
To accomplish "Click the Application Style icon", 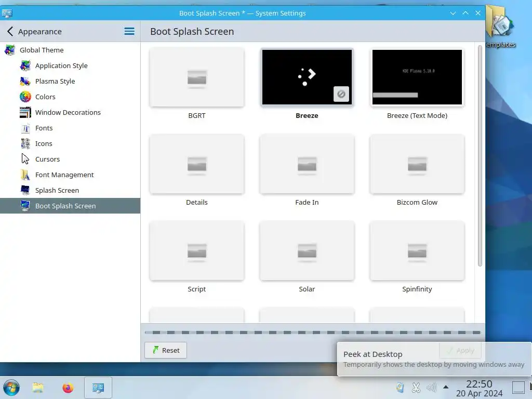I will pos(25,65).
